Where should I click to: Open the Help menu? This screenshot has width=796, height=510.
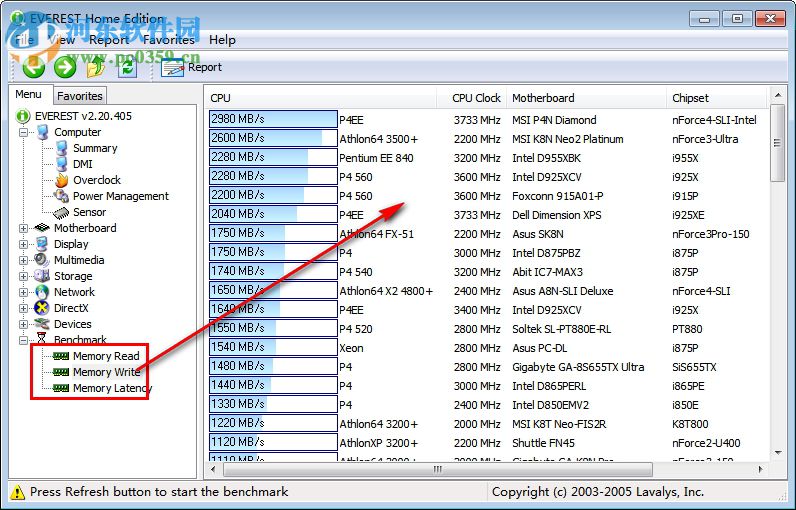click(222, 40)
